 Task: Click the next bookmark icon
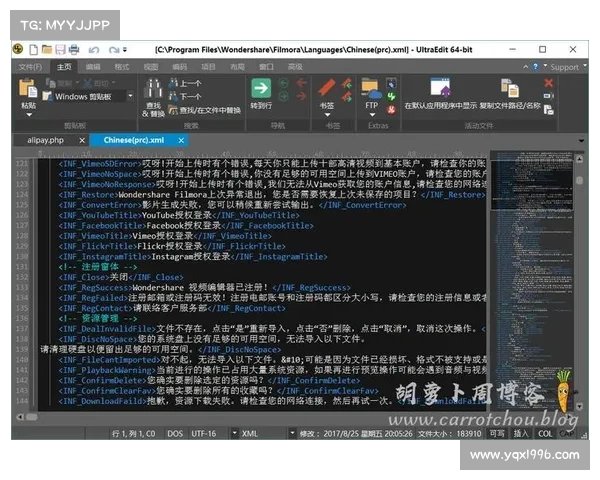[347, 97]
